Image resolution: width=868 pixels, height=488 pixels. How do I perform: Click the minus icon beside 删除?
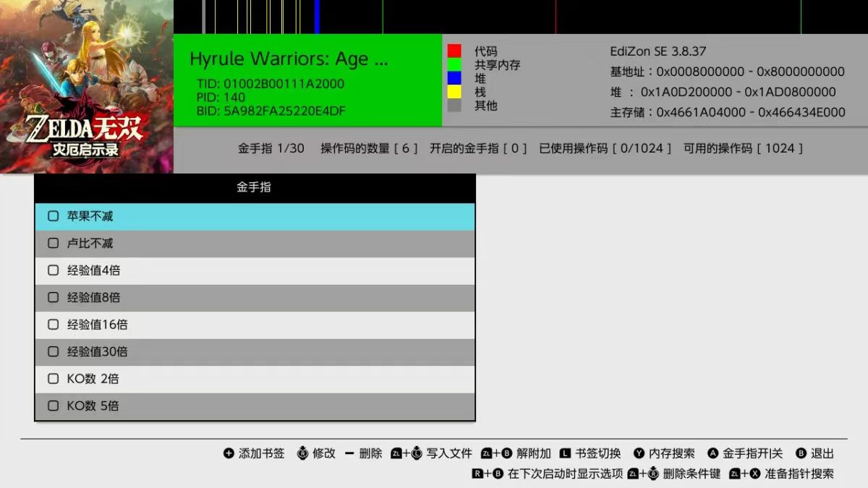pos(349,453)
